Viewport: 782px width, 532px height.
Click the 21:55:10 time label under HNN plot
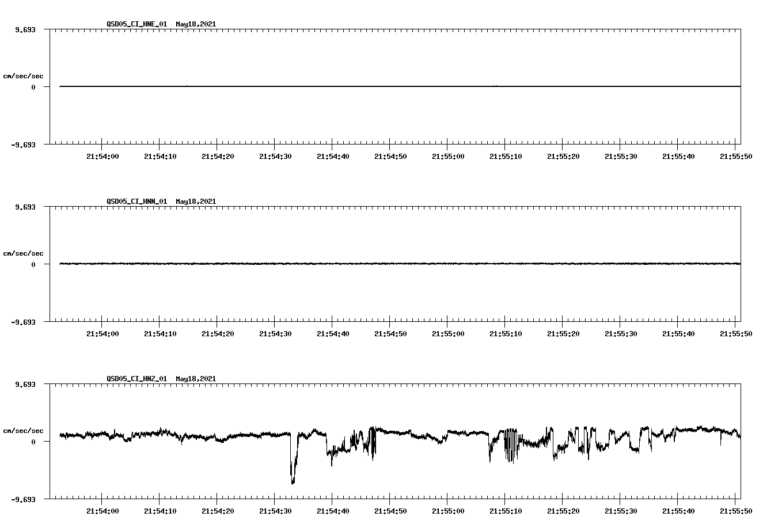(506, 333)
